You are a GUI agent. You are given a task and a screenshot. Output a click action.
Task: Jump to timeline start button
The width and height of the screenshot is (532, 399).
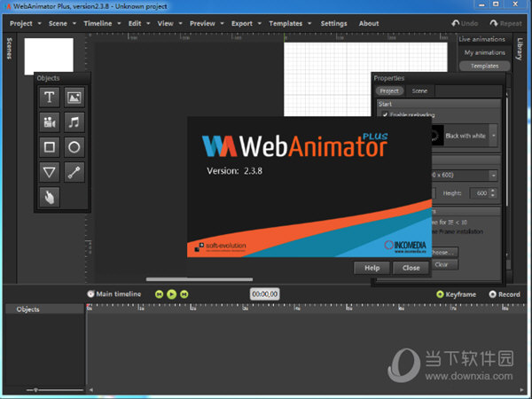(x=159, y=294)
